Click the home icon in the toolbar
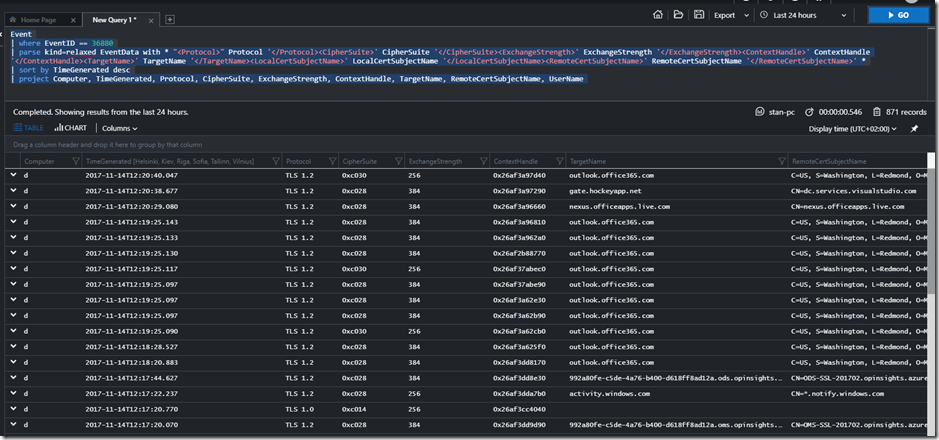Viewport: 939px width, 440px height. pos(657,16)
